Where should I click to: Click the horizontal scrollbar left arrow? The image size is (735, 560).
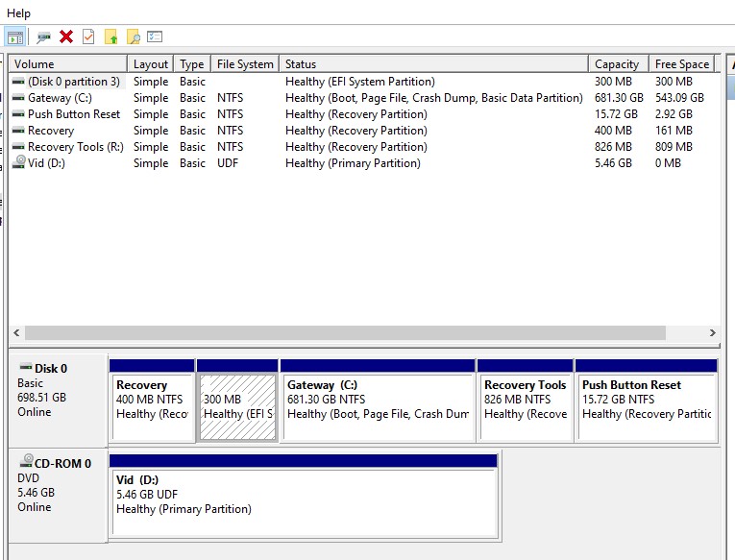point(17,332)
